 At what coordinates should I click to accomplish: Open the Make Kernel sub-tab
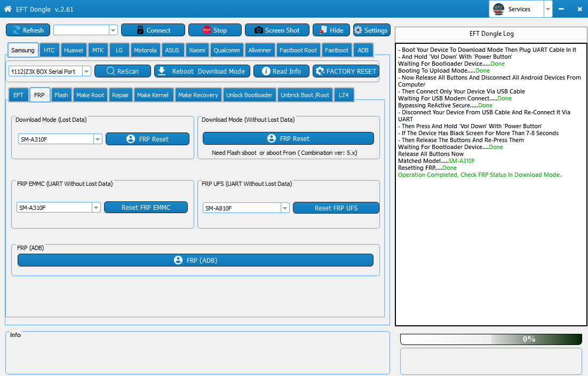153,95
